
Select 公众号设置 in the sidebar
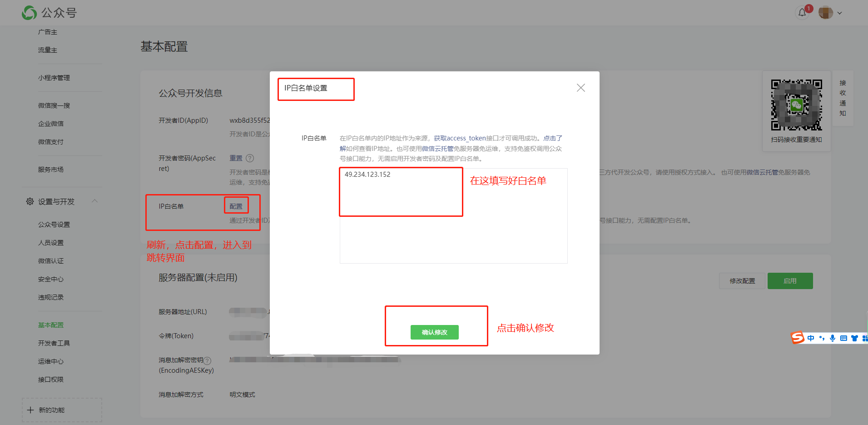(x=54, y=225)
